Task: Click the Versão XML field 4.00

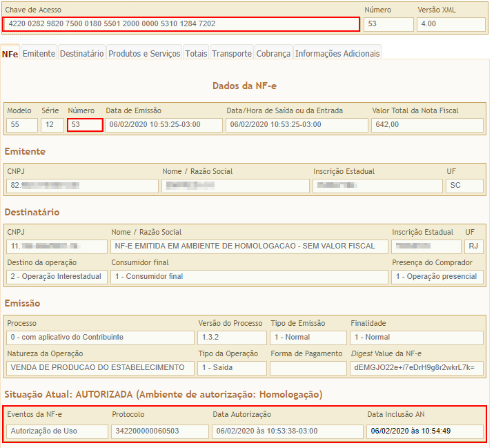Action: click(451, 24)
